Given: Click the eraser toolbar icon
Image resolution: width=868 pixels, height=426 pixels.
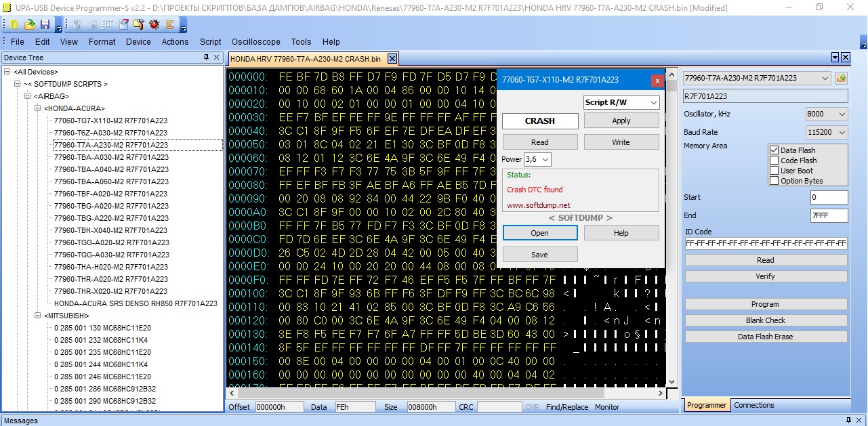Looking at the screenshot, I should [x=124, y=24].
